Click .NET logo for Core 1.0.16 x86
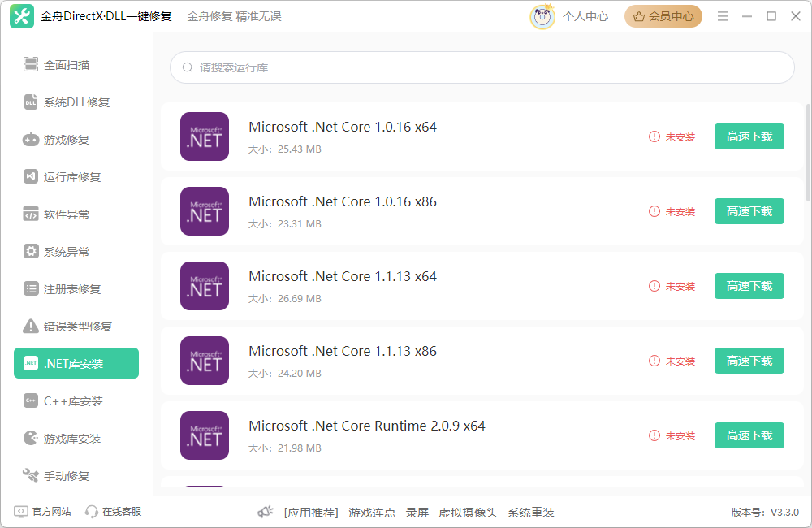Viewport: 812px width, 528px height. [x=205, y=211]
